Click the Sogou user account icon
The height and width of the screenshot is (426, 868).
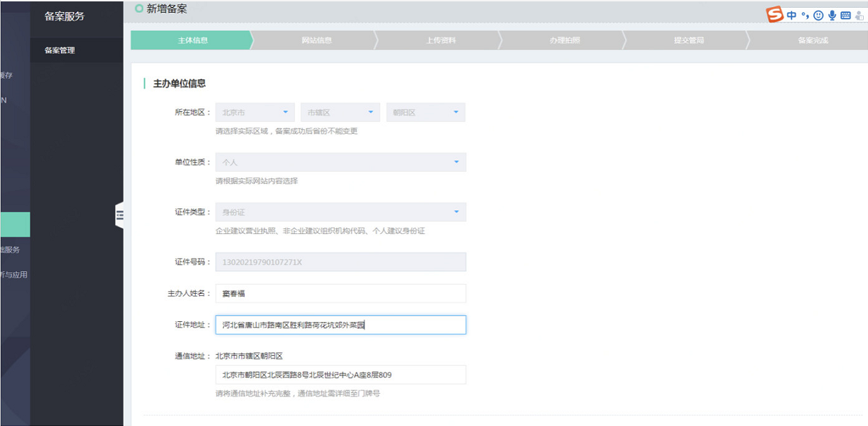[x=860, y=15]
